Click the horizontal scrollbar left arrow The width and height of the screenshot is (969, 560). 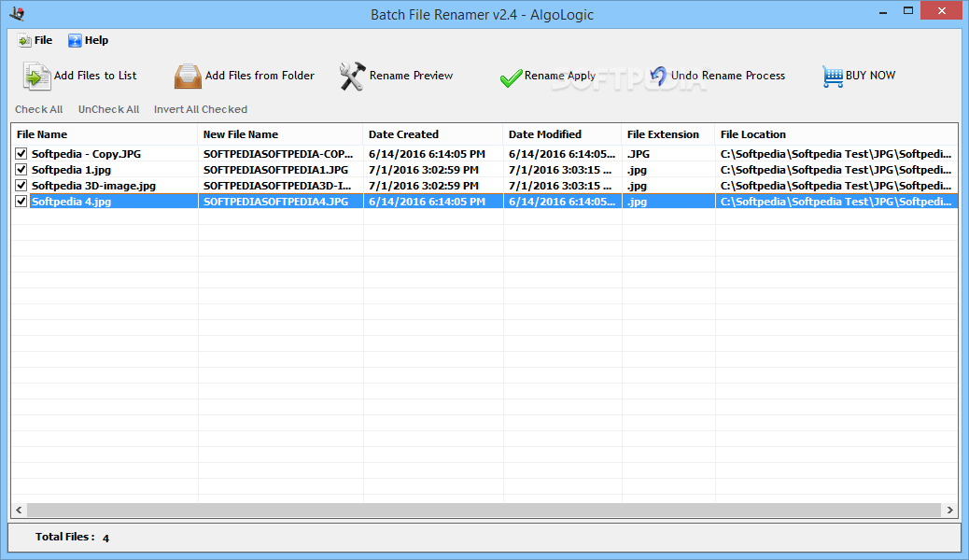point(20,510)
